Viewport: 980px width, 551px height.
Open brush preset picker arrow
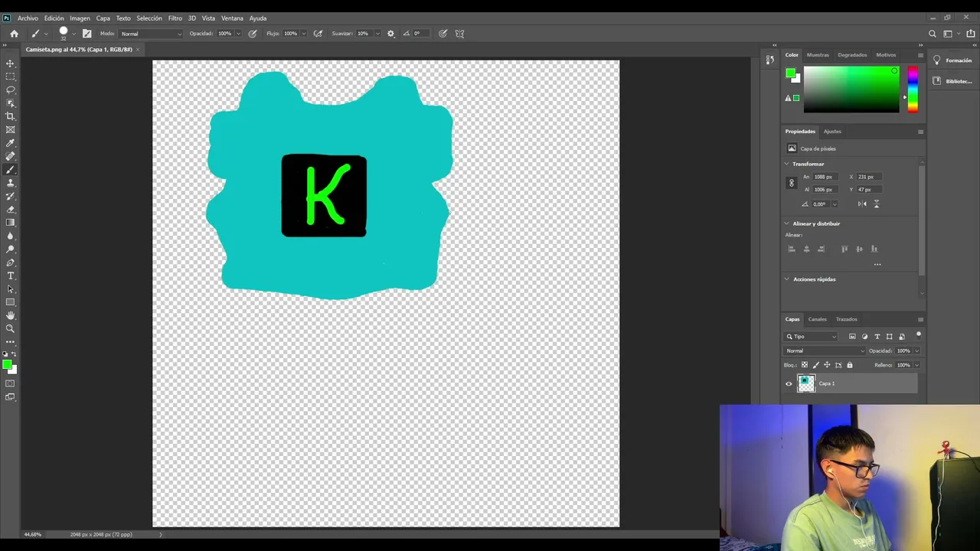(x=73, y=34)
